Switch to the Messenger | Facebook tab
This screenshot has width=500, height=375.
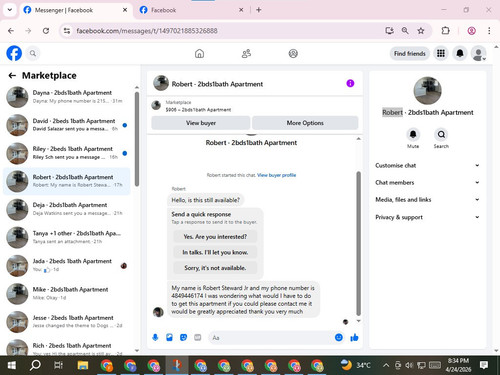pyautogui.click(x=75, y=10)
